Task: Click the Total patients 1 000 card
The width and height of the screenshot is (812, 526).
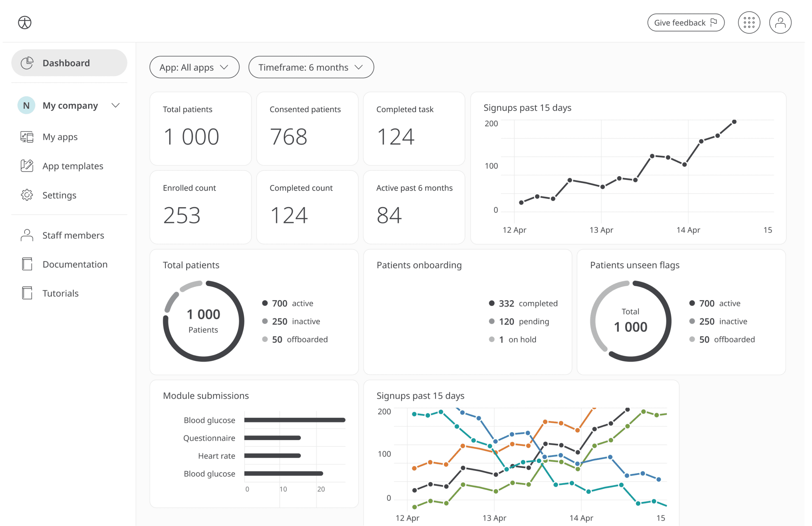Action: coord(201,129)
